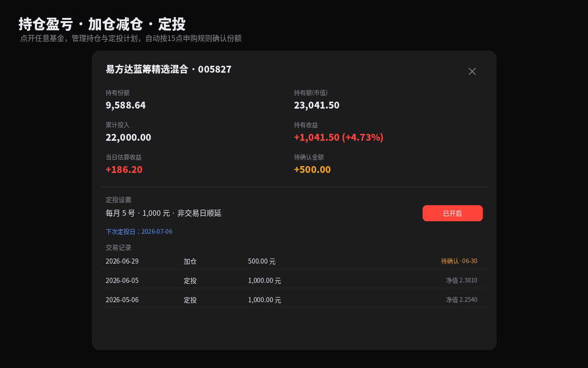This screenshot has height=368, width=588.
Task: Click the 持有额(市值) value 23,041.50
Action: (317, 105)
